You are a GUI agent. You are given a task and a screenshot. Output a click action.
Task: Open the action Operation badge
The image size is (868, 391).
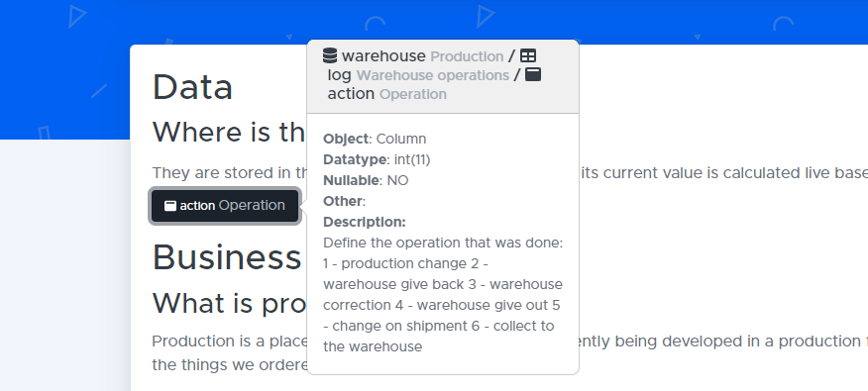click(x=225, y=206)
